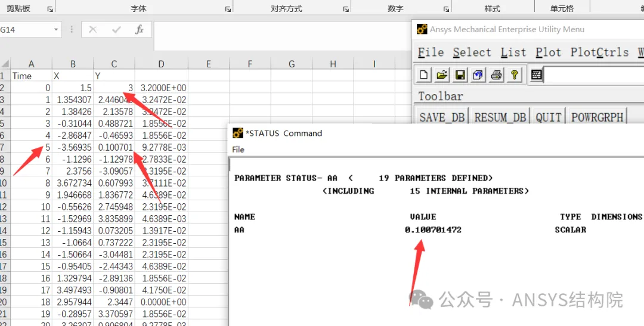644x326 pixels.
Task: Click the New Analysis icon in Ansys toolbar
Action: [x=423, y=74]
